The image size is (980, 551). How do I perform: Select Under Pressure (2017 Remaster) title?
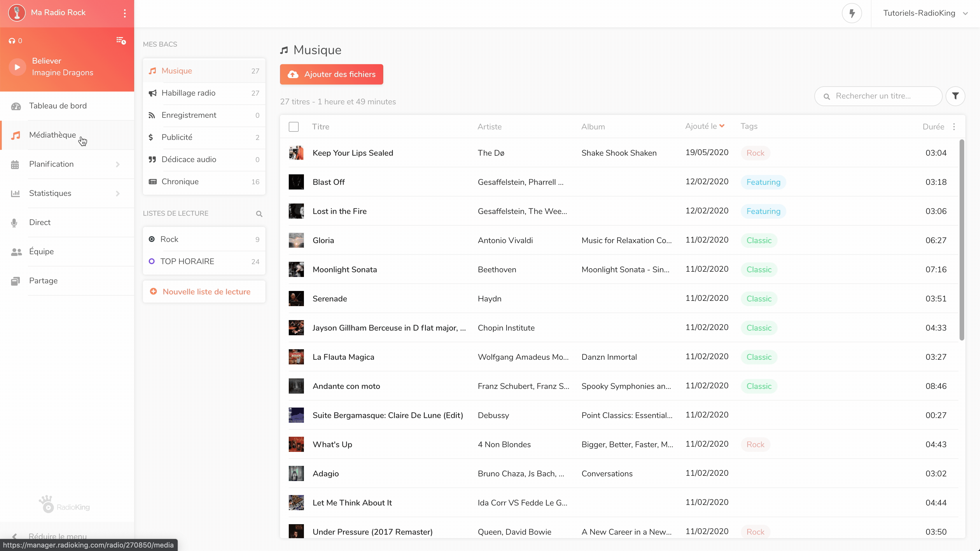pos(372,532)
